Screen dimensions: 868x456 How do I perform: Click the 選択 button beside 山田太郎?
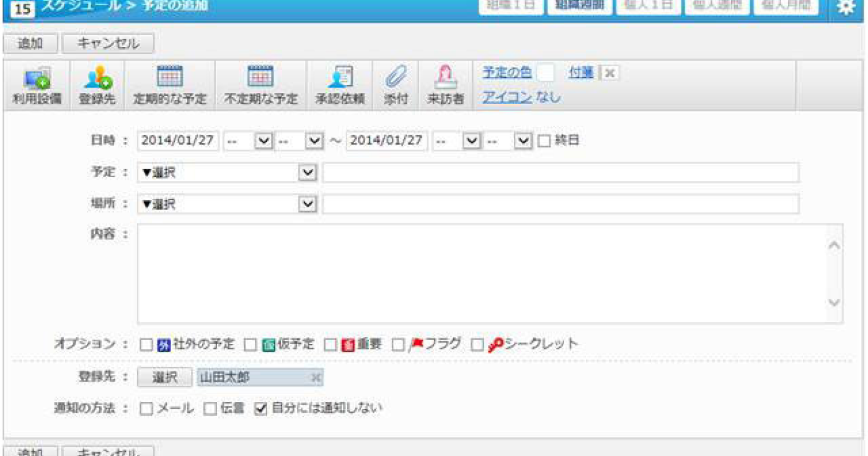click(x=166, y=377)
